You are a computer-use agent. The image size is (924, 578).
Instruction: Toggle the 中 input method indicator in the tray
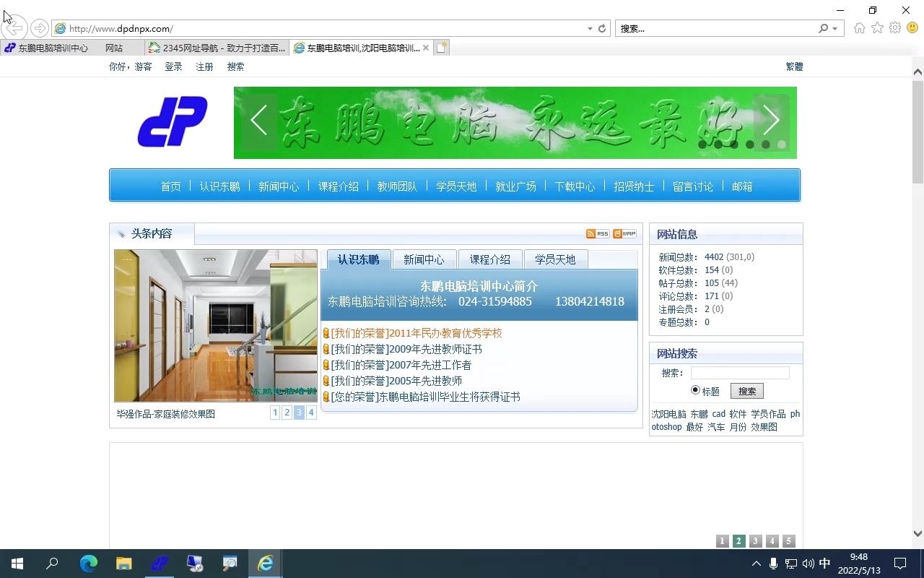coord(824,564)
